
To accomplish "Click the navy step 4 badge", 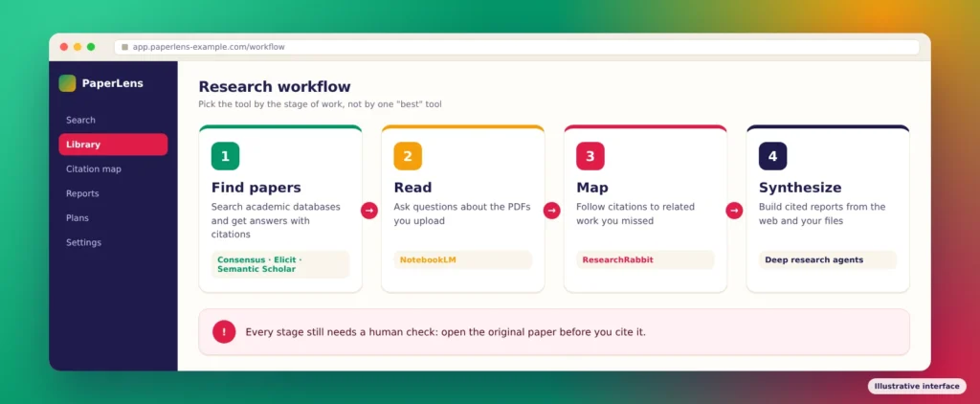I will point(772,156).
